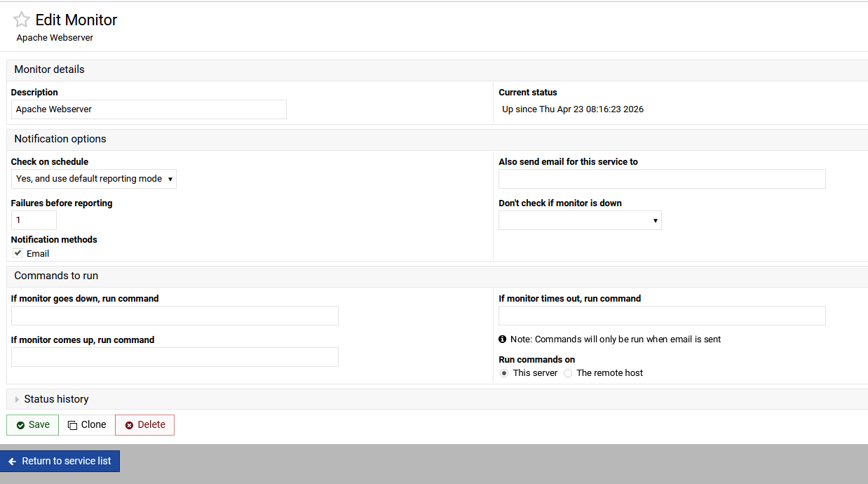Viewport: 868px width, 484px height.
Task: Click the green checkmark icon on Save
Action: coord(20,425)
